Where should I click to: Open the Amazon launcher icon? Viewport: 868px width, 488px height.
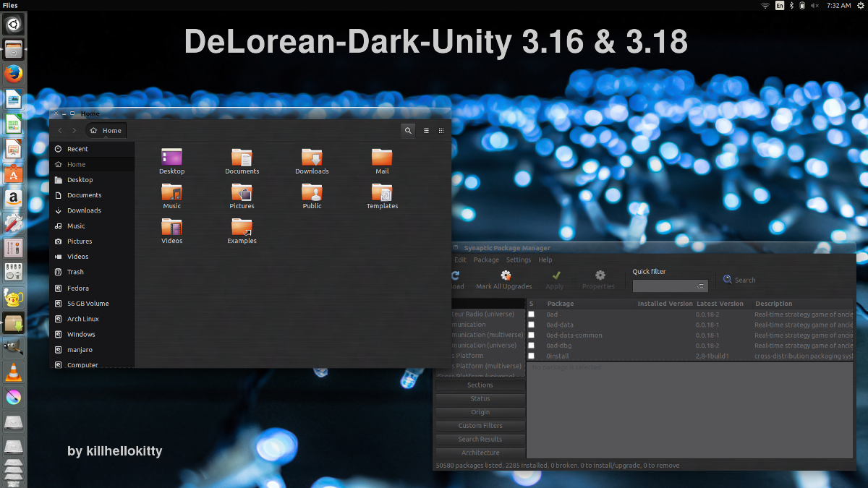(x=14, y=199)
